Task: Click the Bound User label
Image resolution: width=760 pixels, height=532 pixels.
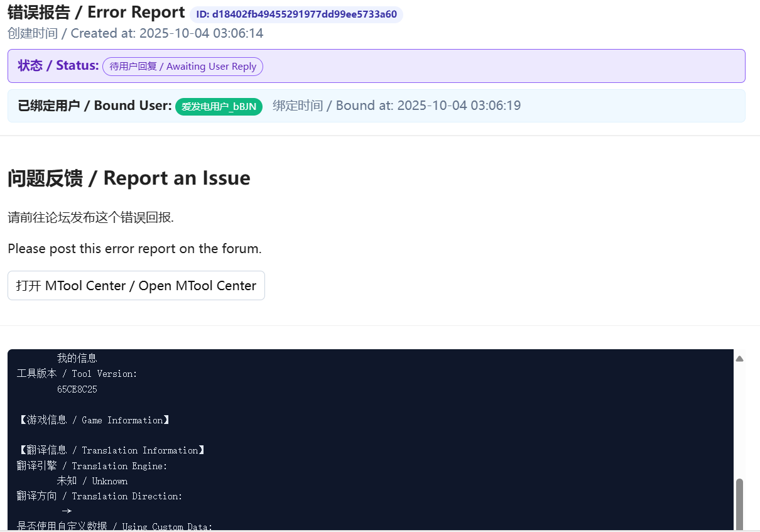Action: tap(95, 106)
